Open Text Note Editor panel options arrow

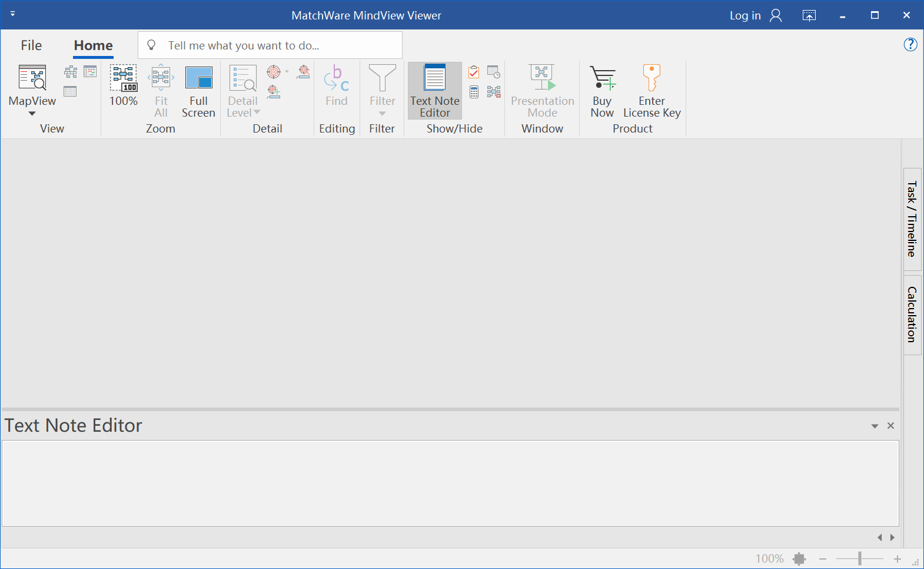[x=875, y=426]
